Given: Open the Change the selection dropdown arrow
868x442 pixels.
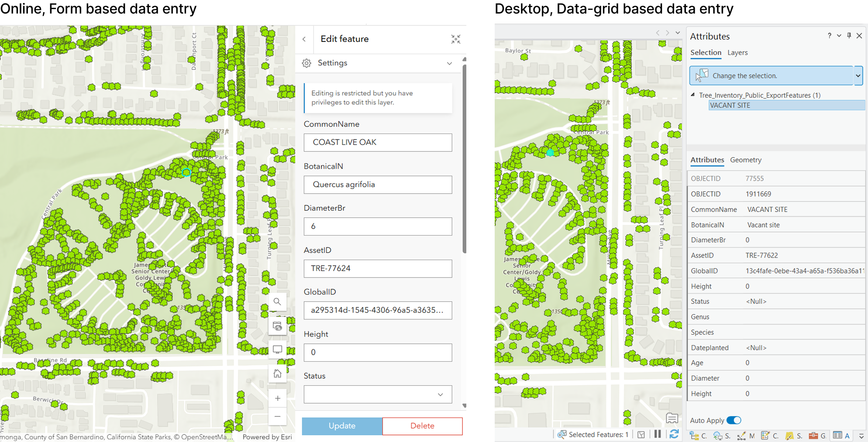Looking at the screenshot, I should 858,75.
